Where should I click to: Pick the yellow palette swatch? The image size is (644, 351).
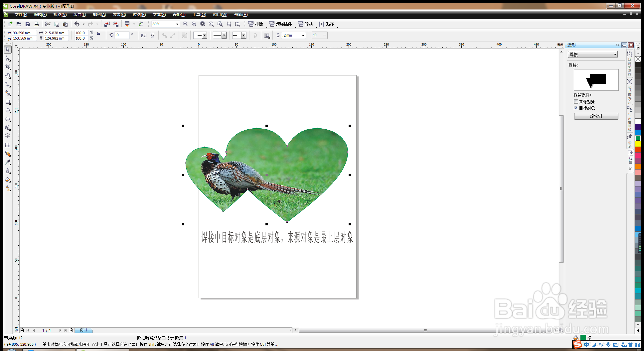tap(638, 144)
